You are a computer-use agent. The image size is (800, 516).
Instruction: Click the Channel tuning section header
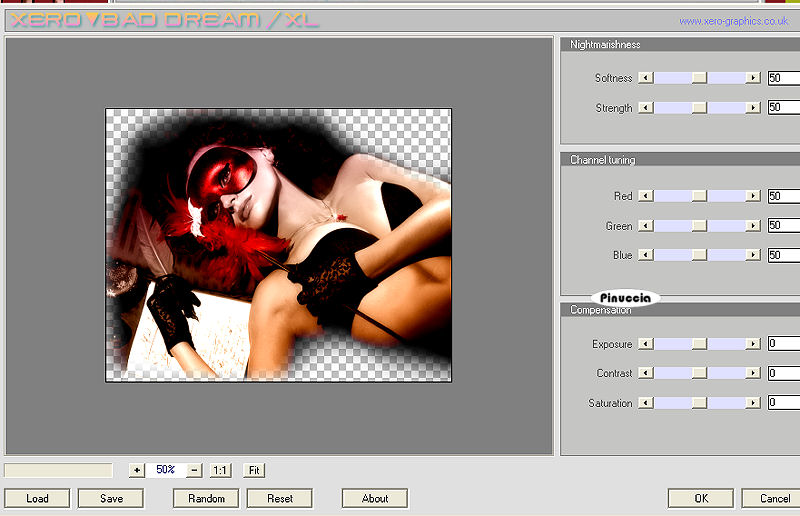(680, 160)
